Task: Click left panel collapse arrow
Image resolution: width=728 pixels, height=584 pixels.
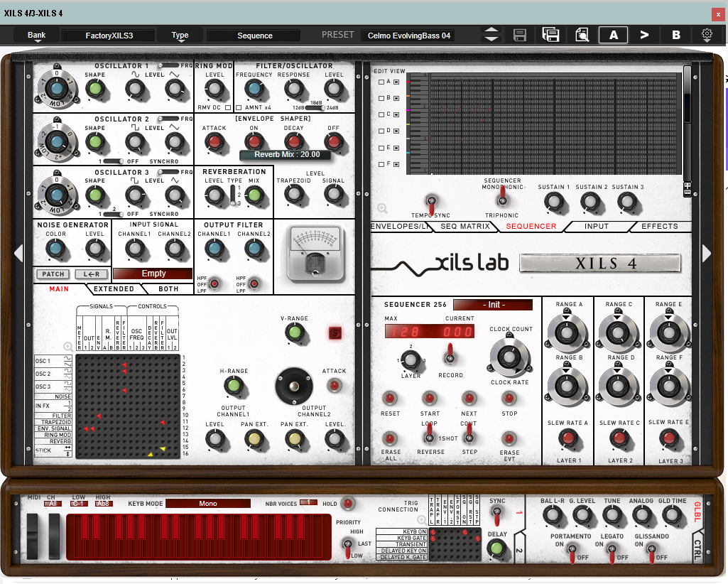Action: (18, 253)
